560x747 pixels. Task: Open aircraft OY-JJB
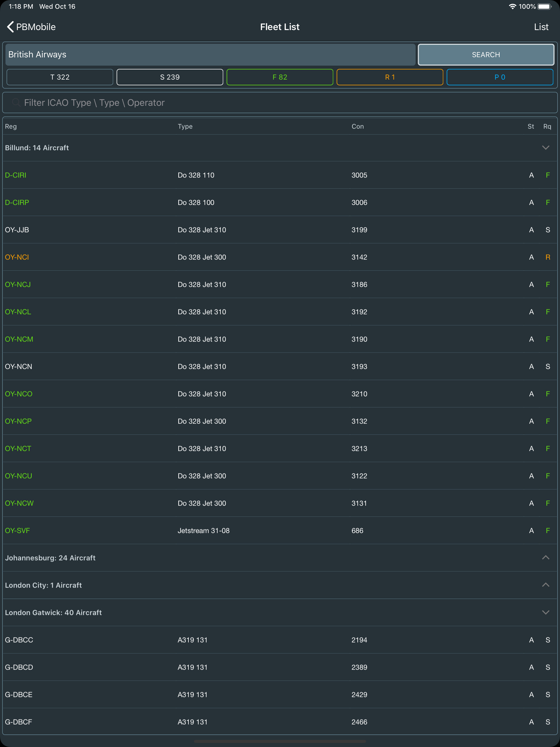coord(280,230)
